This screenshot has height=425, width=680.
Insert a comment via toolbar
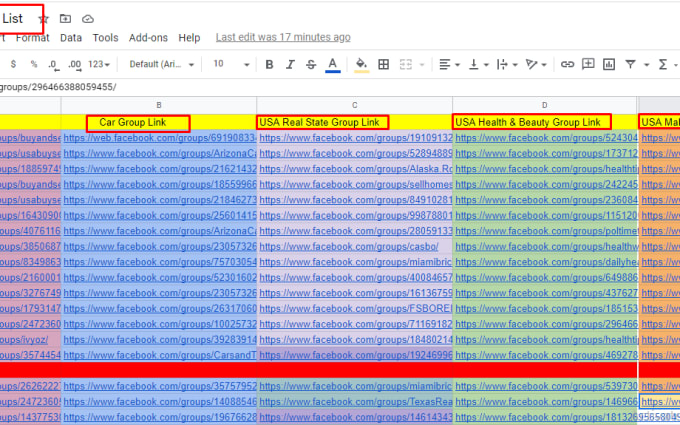[x=588, y=65]
